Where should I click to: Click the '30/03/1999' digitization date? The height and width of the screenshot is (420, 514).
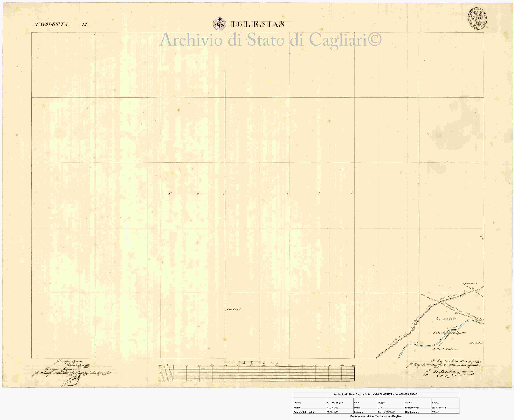tap(332, 412)
